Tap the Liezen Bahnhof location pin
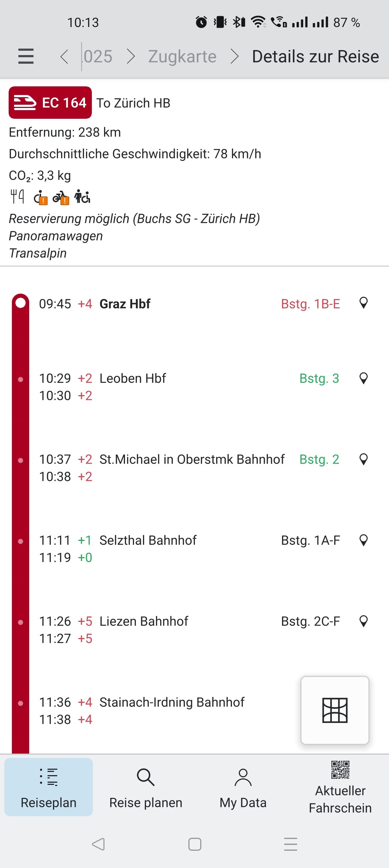Viewport: 389px width, 868px height. pyautogui.click(x=364, y=621)
